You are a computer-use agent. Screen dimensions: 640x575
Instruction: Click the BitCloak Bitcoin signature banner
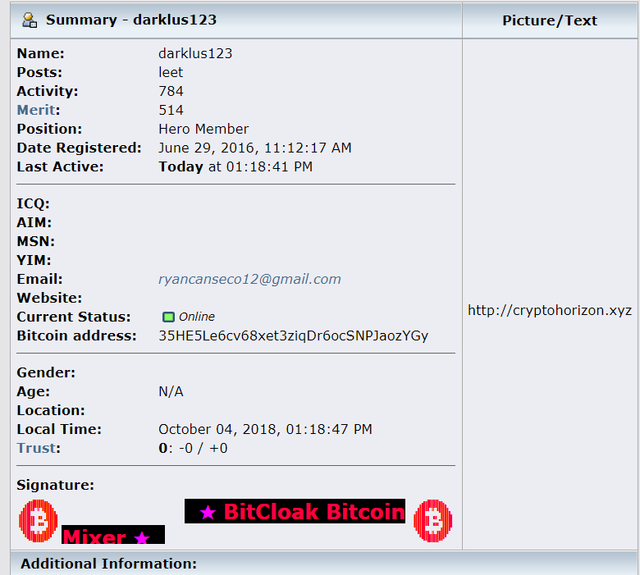pyautogui.click(x=295, y=511)
